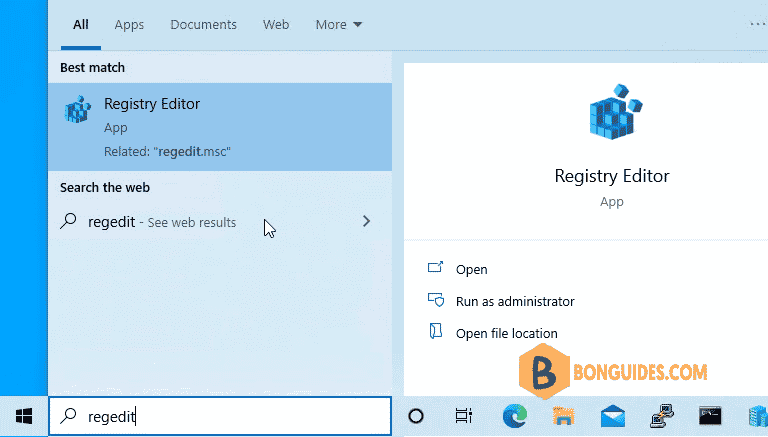Switch to the Apps tab
The image size is (768, 437).
pyautogui.click(x=129, y=24)
